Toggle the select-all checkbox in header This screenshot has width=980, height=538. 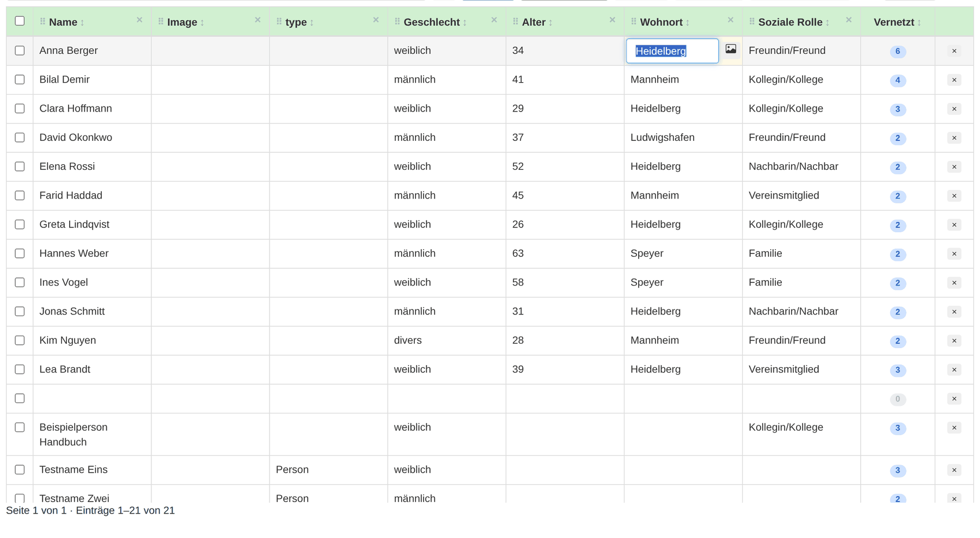click(20, 21)
